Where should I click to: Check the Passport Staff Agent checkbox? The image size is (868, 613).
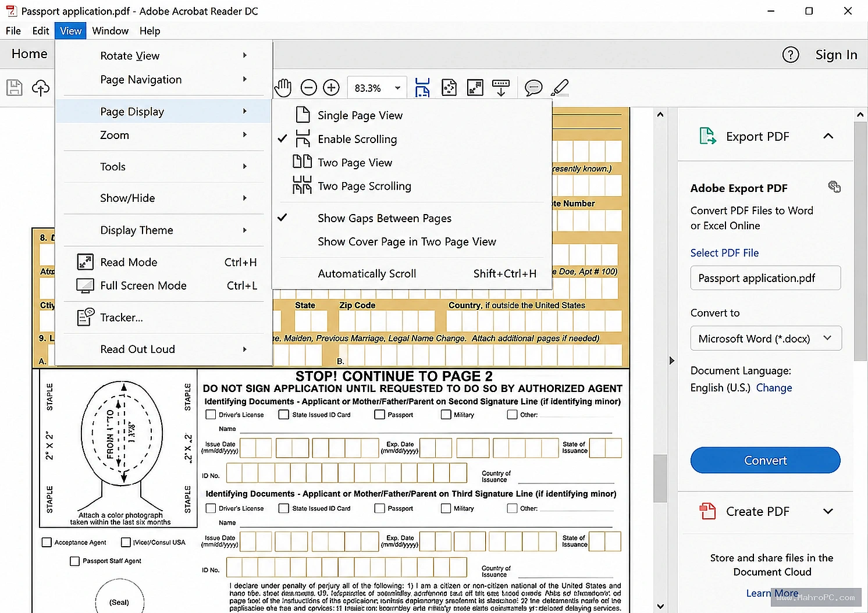tap(74, 561)
